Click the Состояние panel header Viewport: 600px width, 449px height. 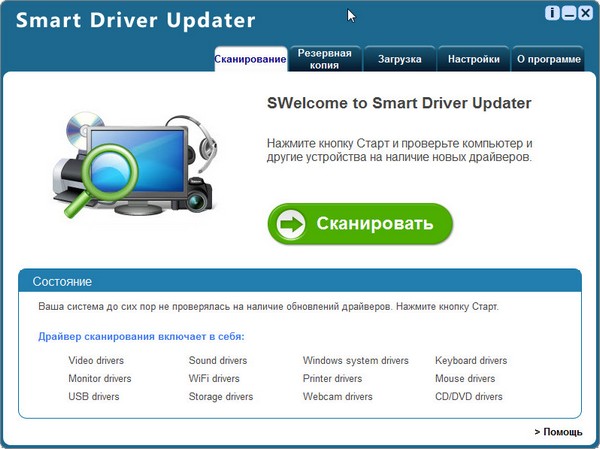pos(299,281)
